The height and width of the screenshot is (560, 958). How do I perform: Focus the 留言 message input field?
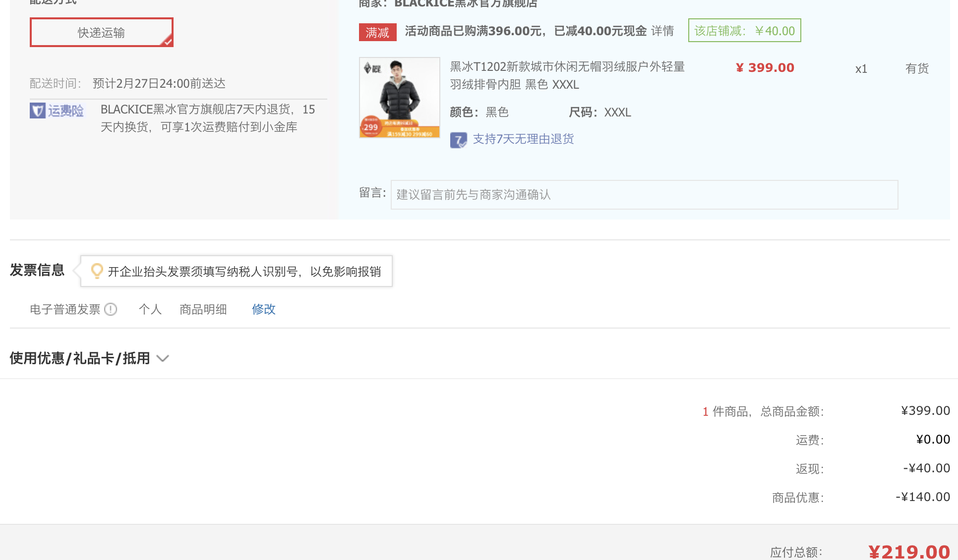644,195
